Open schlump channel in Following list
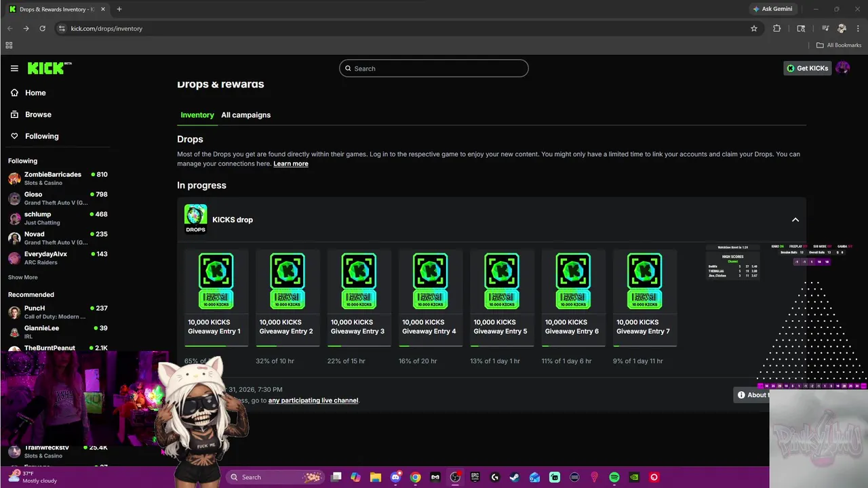Image resolution: width=868 pixels, height=488 pixels. click(58, 218)
